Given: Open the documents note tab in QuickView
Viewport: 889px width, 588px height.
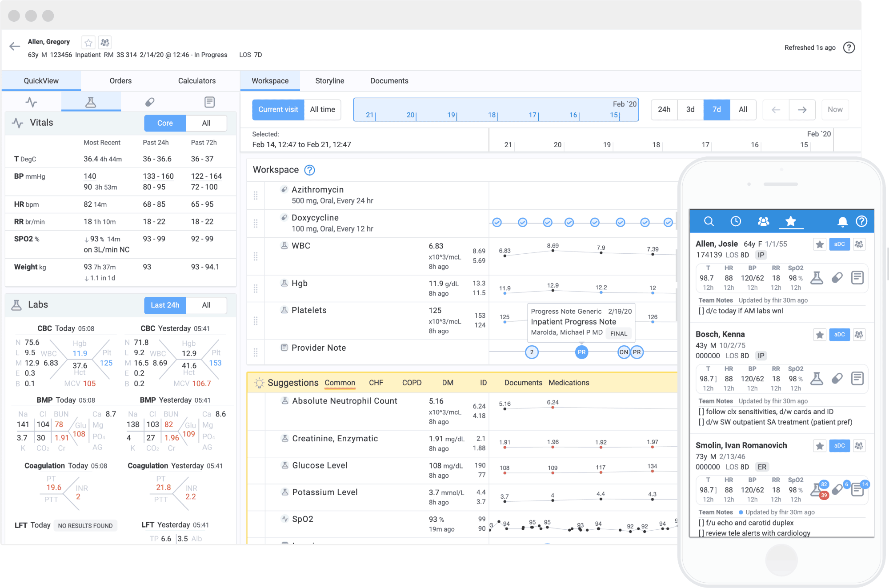Looking at the screenshot, I should point(209,102).
